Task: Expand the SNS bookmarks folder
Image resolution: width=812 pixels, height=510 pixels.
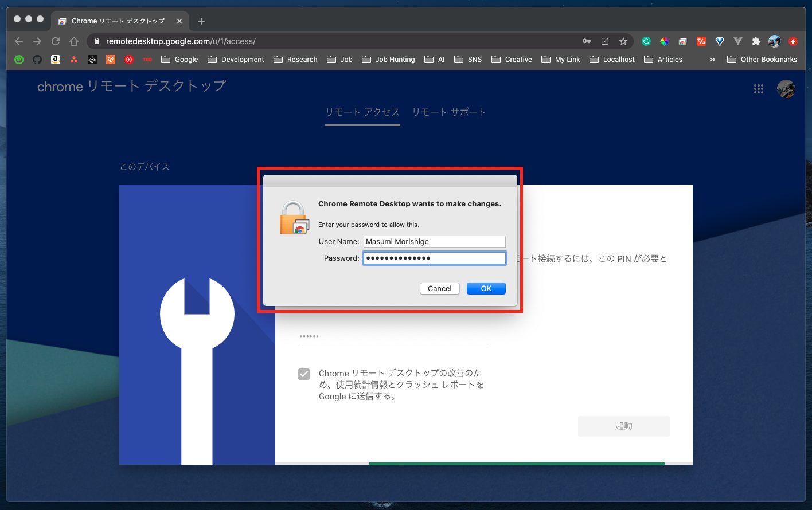Action: pos(468,59)
